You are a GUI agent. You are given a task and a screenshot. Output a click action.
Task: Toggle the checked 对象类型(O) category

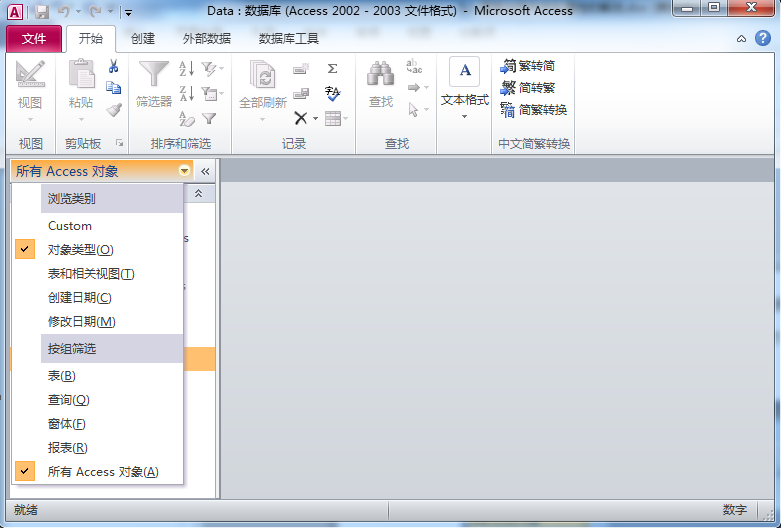98,250
